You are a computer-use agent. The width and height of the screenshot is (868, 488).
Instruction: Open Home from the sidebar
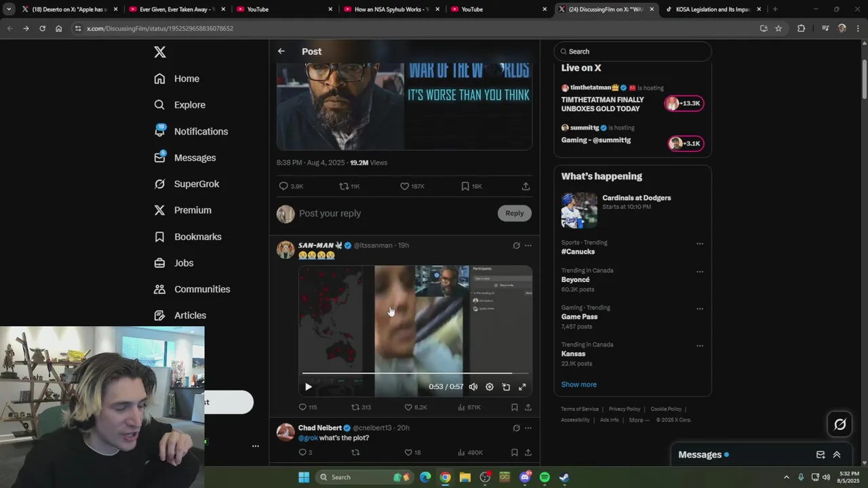[x=176, y=79]
